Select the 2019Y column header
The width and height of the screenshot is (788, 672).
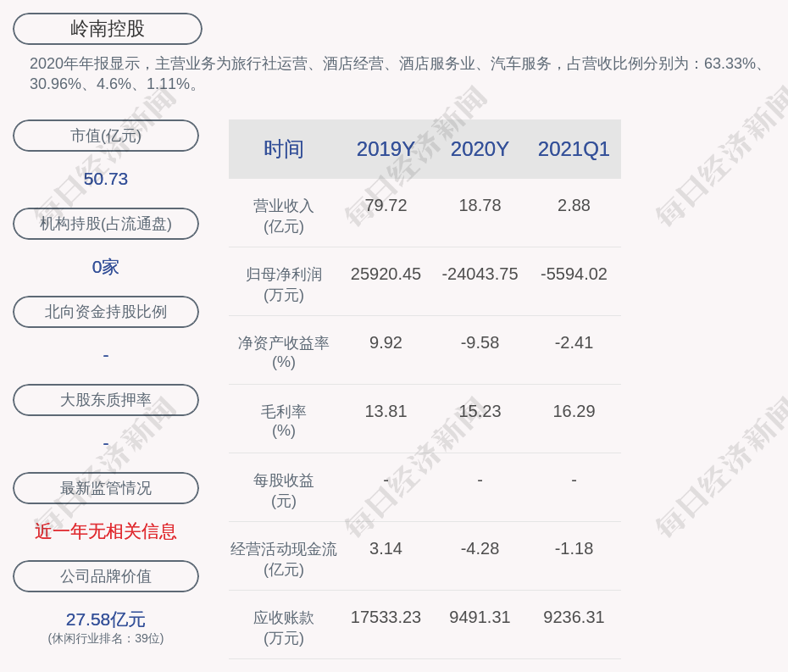(x=386, y=149)
